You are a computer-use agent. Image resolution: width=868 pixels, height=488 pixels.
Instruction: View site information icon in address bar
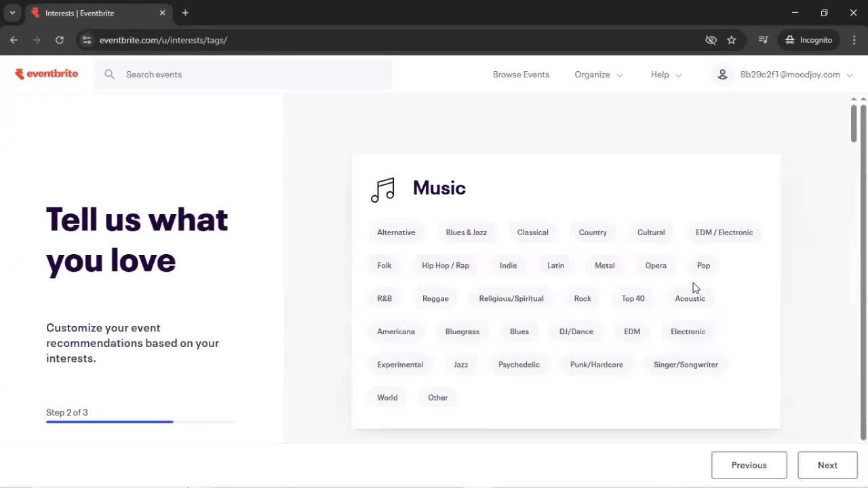pos(86,40)
